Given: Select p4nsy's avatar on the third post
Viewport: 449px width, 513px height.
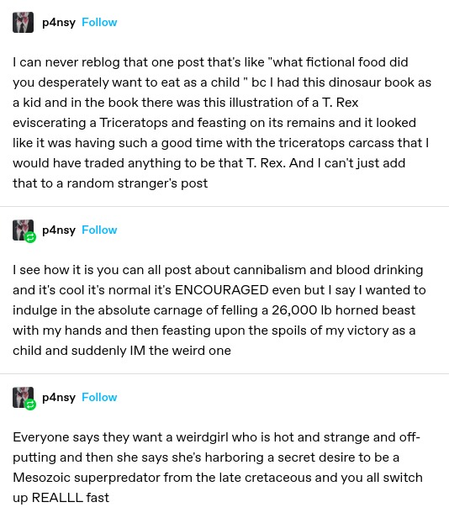Looking at the screenshot, I should pyautogui.click(x=23, y=397).
